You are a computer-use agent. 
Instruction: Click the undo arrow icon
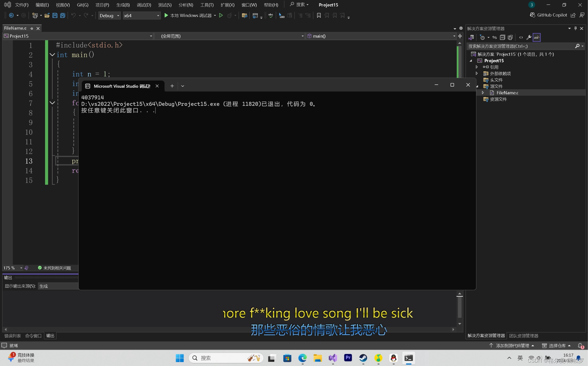pos(73,15)
